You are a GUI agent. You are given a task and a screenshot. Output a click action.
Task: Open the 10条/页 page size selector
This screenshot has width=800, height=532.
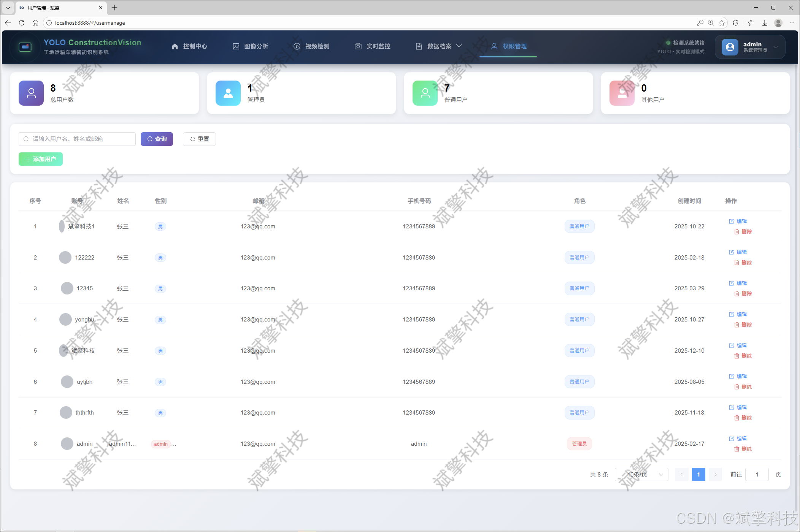[x=641, y=475]
